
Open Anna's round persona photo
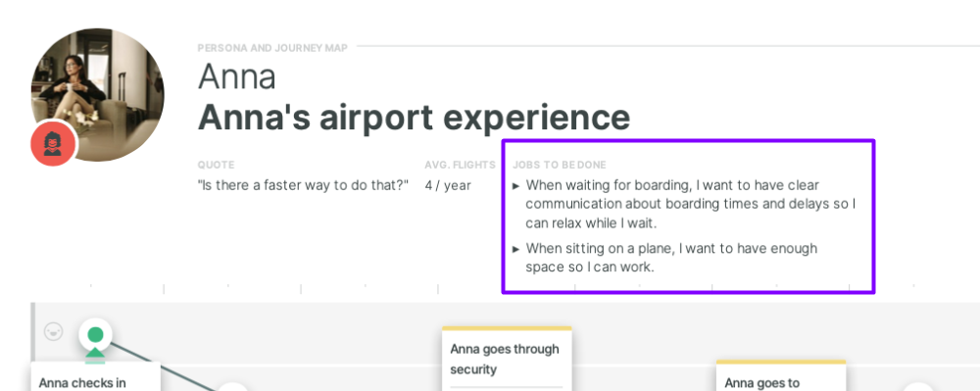point(97,94)
